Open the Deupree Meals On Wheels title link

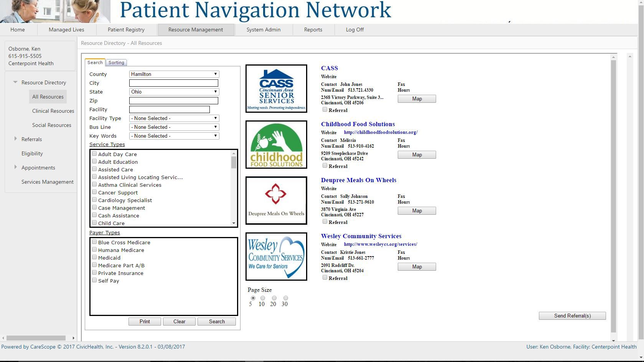(359, 180)
